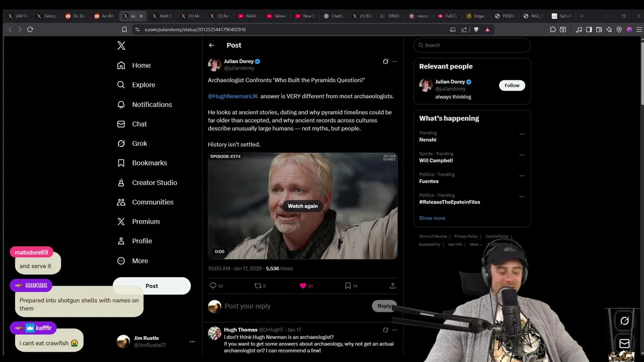The width and height of the screenshot is (644, 362).
Task: Click the Brave rewards triangle icon
Action: click(487, 30)
